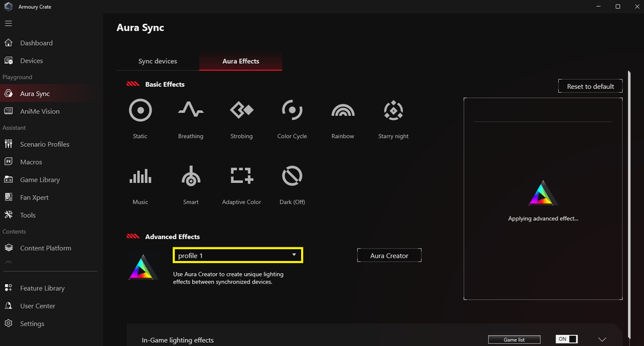The height and width of the screenshot is (346, 644).
Task: Click the Feature Library sidebar icon
Action: click(8, 288)
